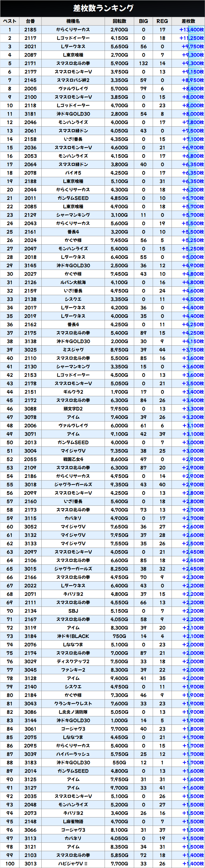205x868 pixels.
Task: Click the +6,900枚 value
Action: point(193,148)
